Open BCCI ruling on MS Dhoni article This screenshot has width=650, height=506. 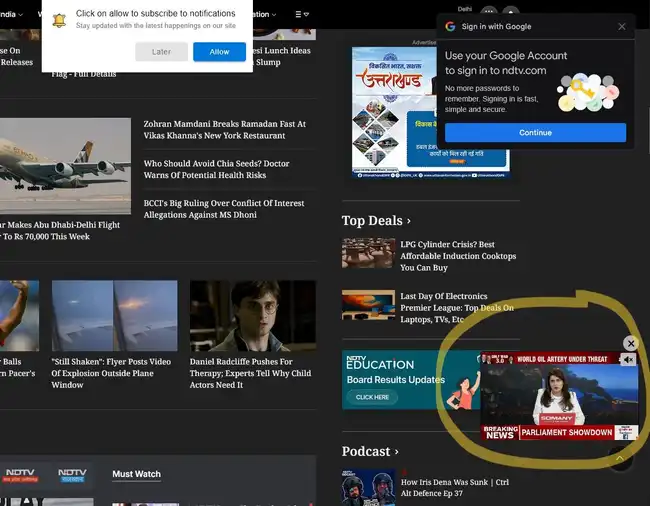(x=224, y=209)
